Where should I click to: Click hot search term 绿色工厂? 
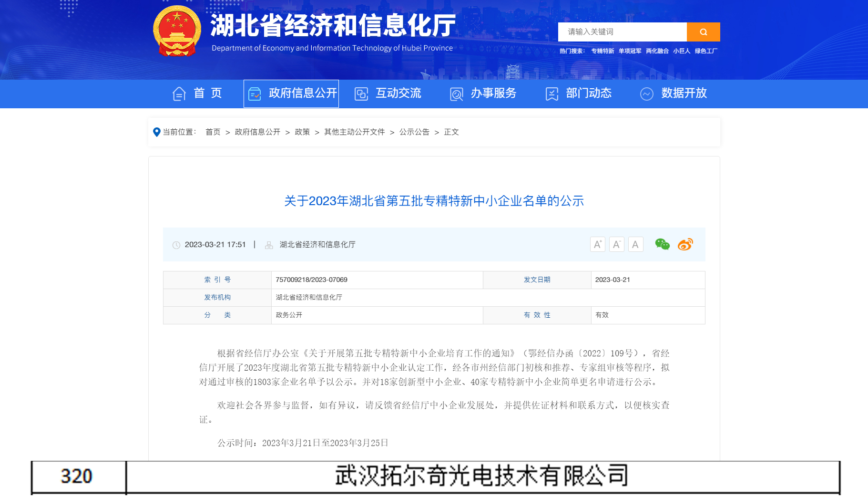click(x=706, y=51)
